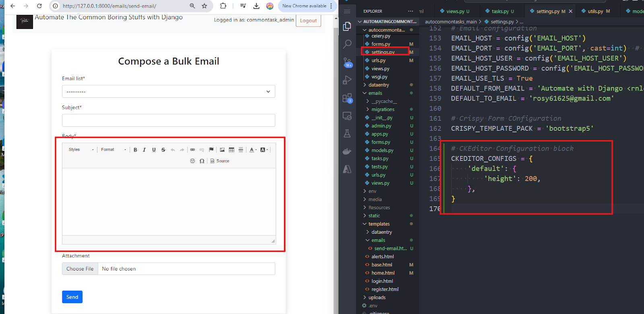
Task: Click the editor's bottom-right resize grip
Action: [273, 241]
